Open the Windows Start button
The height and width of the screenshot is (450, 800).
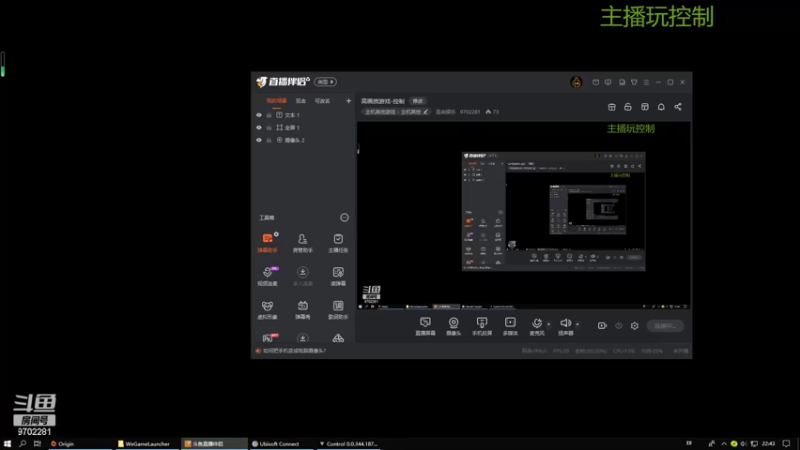pos(7,444)
